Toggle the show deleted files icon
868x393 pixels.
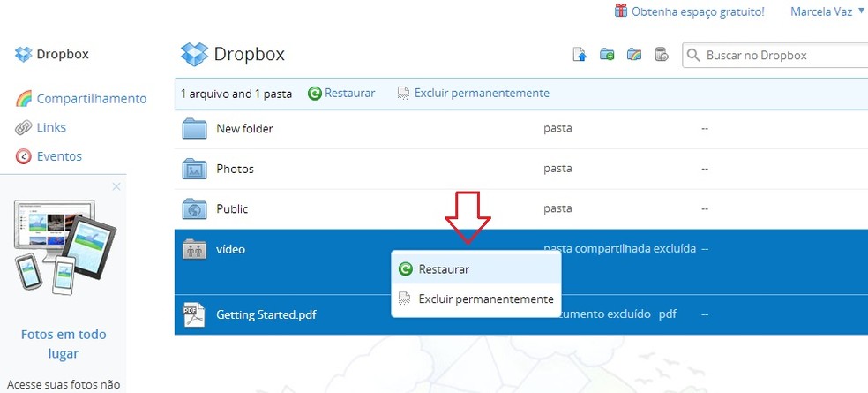pos(661,55)
